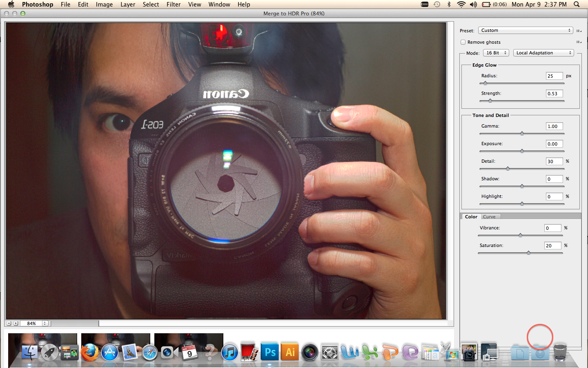
Task: Open Photo Booth from the Dock
Action: [x=249, y=352]
